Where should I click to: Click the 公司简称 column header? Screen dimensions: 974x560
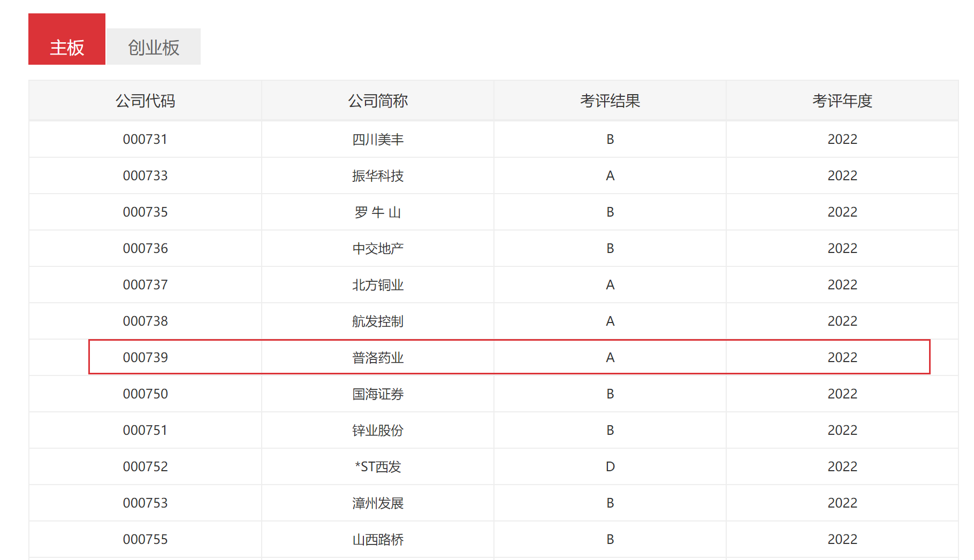[377, 101]
